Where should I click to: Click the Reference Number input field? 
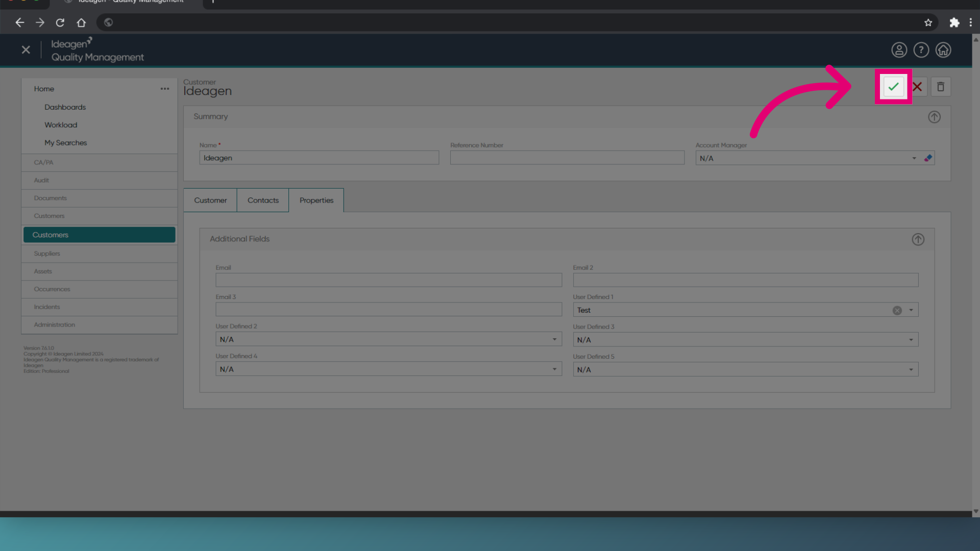point(567,158)
